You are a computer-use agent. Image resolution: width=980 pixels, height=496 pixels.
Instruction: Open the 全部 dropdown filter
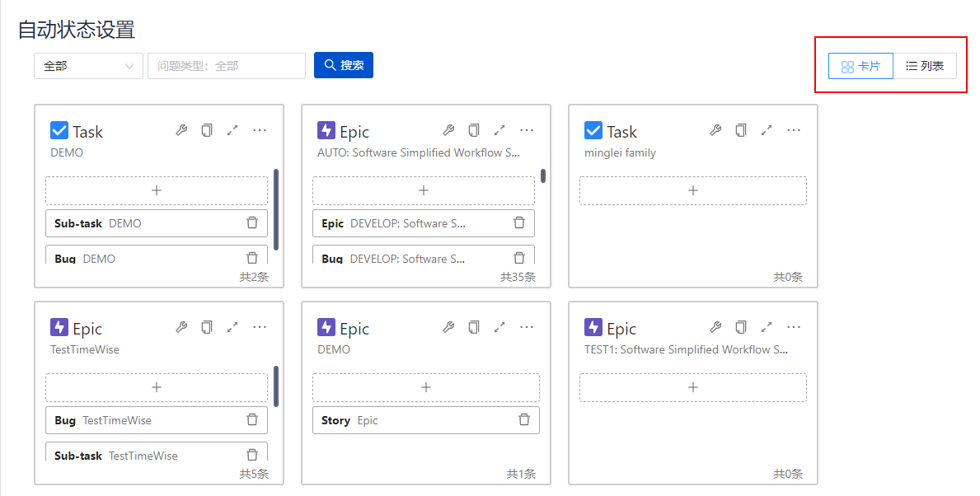pyautogui.click(x=88, y=66)
